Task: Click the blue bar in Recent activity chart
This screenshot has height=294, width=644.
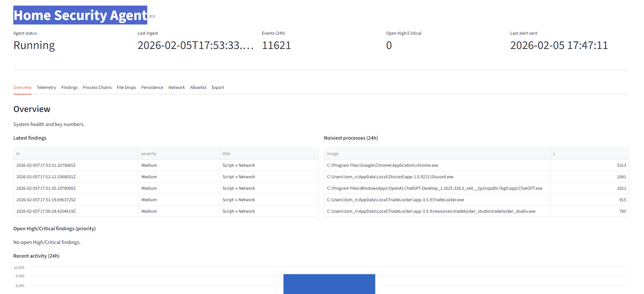Action: 329,284
